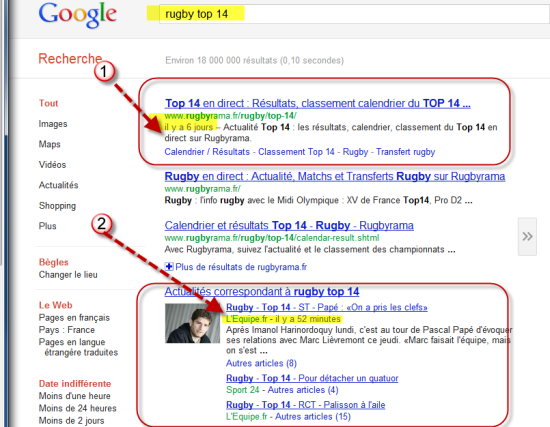Switch to Vidéos search
The height and width of the screenshot is (427, 550).
pyautogui.click(x=52, y=165)
